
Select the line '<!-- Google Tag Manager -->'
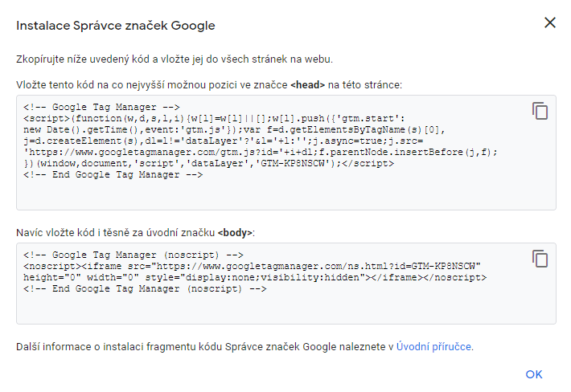click(101, 107)
